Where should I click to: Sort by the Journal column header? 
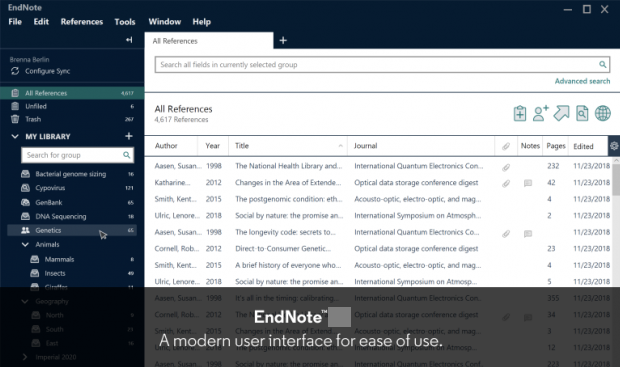[365, 146]
